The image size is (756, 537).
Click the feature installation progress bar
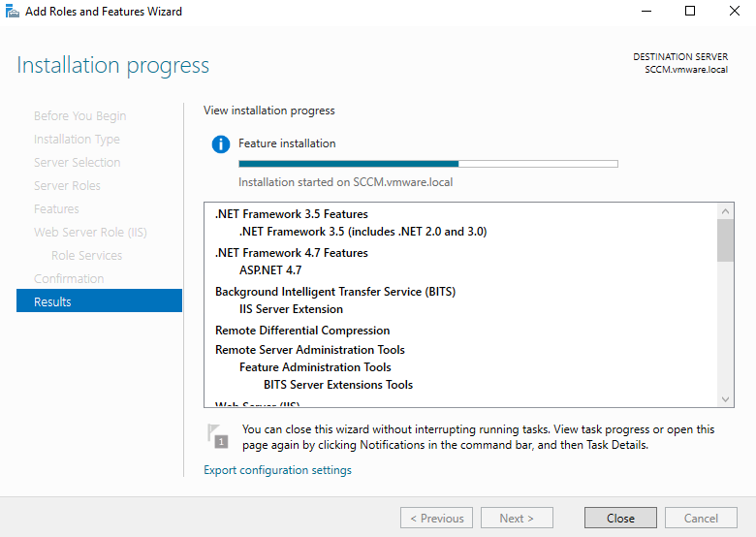pos(427,164)
